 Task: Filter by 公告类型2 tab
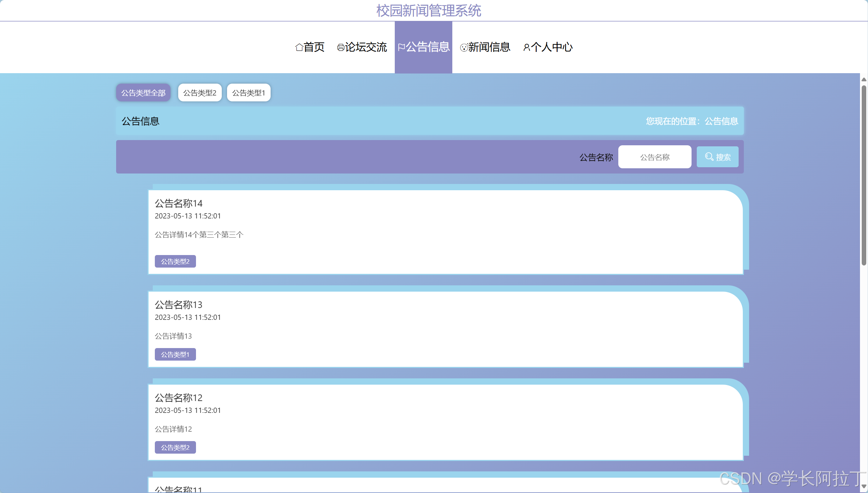click(x=200, y=93)
